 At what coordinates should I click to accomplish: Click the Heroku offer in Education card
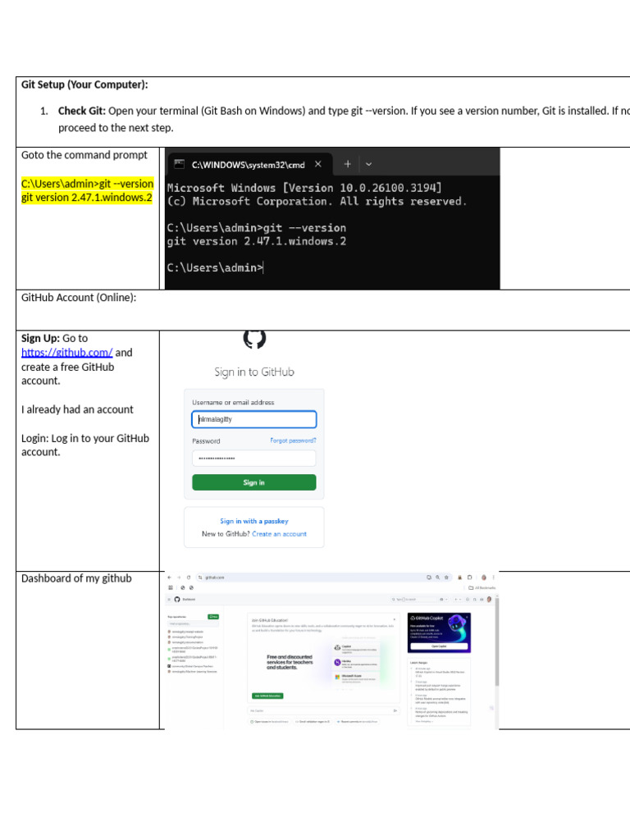(356, 663)
